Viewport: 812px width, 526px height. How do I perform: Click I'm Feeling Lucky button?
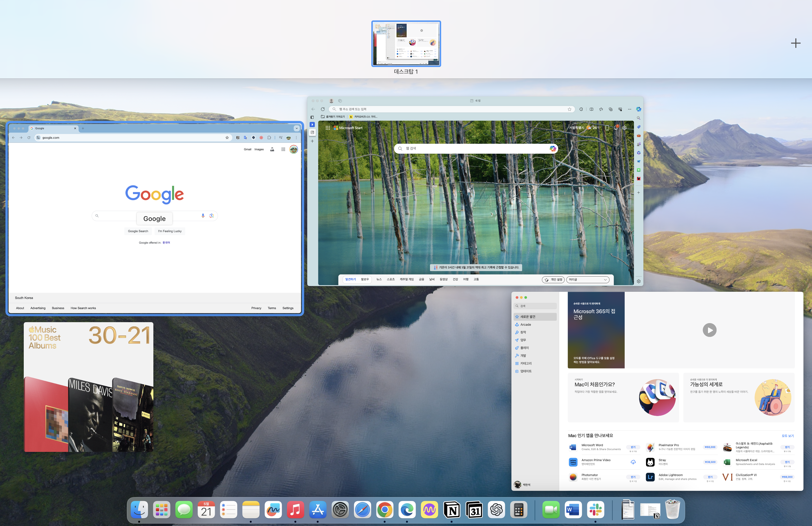170,231
